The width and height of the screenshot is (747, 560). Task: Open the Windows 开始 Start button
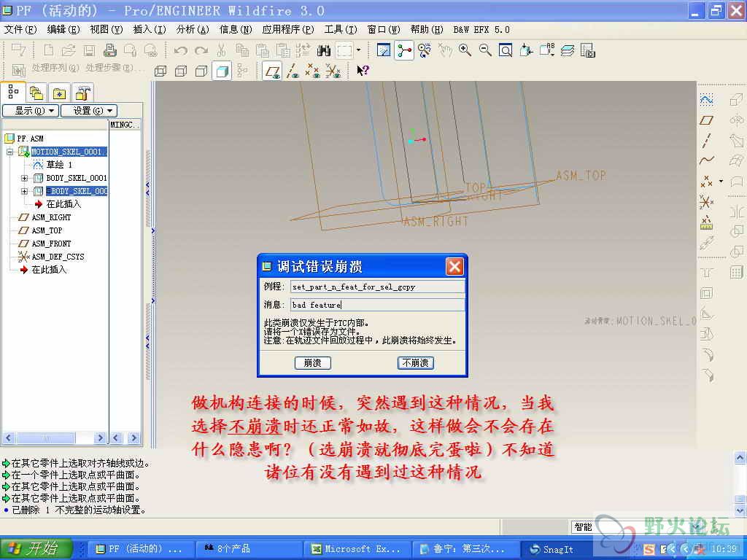point(36,548)
